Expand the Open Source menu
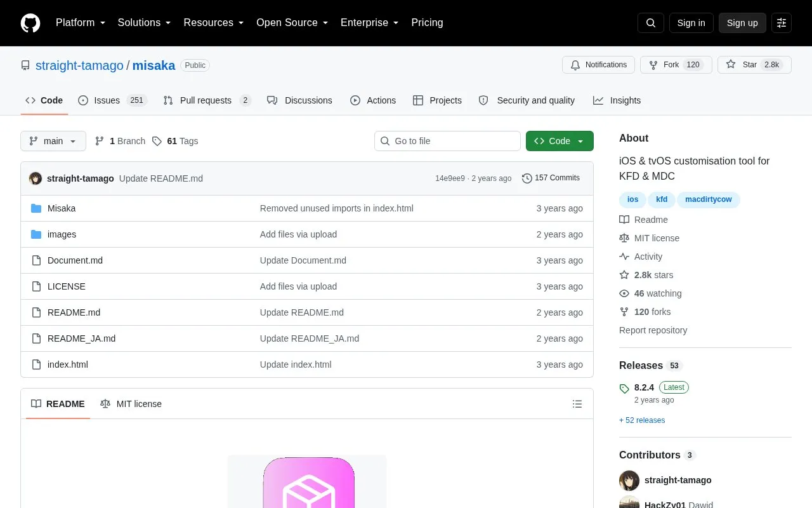 292,23
